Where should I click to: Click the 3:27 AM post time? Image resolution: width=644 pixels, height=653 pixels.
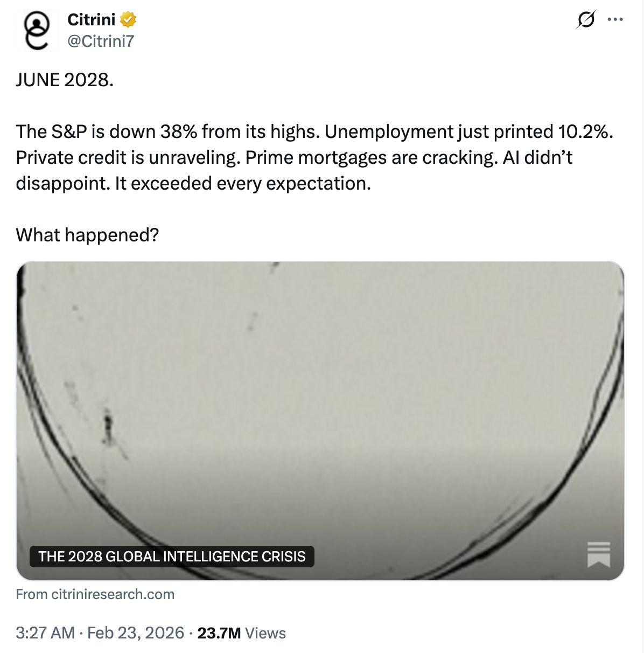click(45, 633)
